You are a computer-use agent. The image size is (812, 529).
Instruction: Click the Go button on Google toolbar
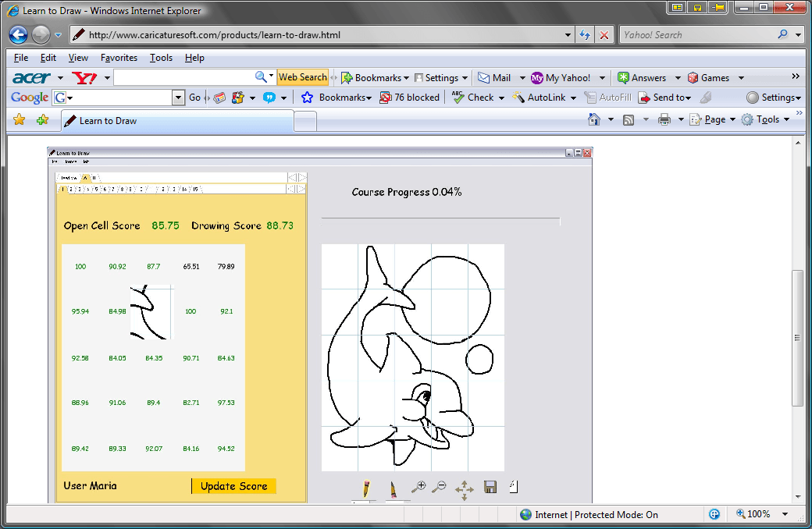(x=194, y=98)
